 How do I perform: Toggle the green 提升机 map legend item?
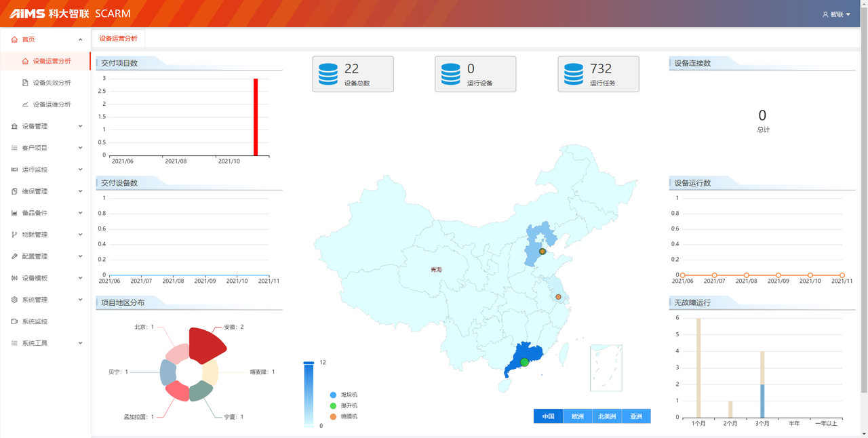point(333,405)
